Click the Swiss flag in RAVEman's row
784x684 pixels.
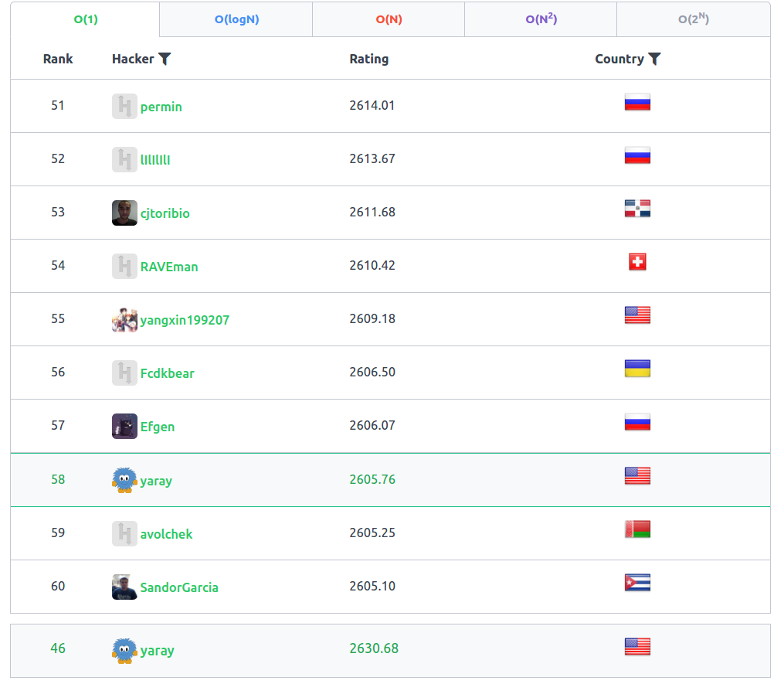click(637, 262)
